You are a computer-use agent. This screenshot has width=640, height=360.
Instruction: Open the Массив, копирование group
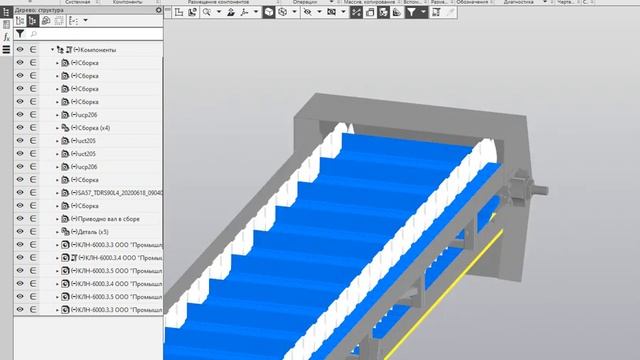[369, 2]
